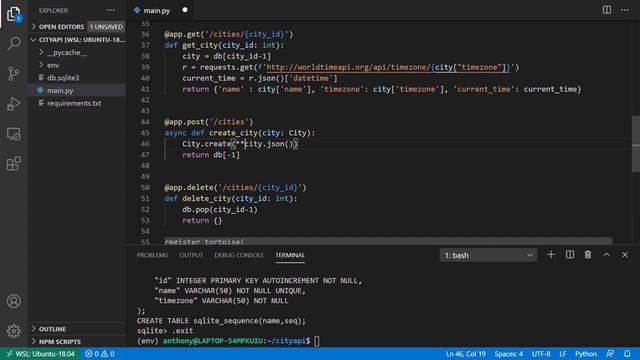Click the warnings count in status bar

(108, 354)
